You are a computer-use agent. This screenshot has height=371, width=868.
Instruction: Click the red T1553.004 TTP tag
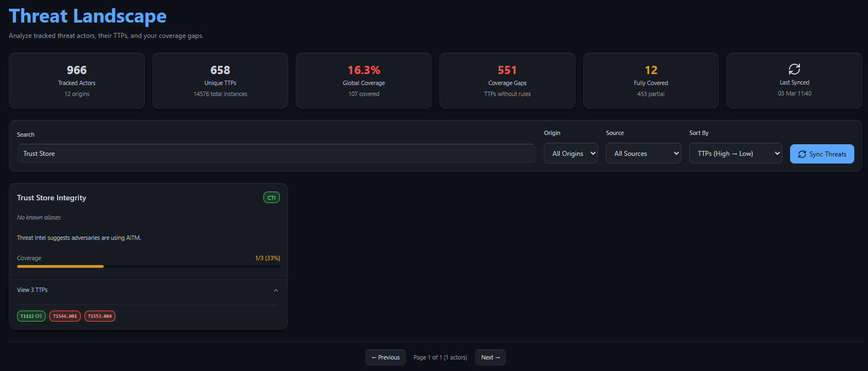(x=100, y=316)
